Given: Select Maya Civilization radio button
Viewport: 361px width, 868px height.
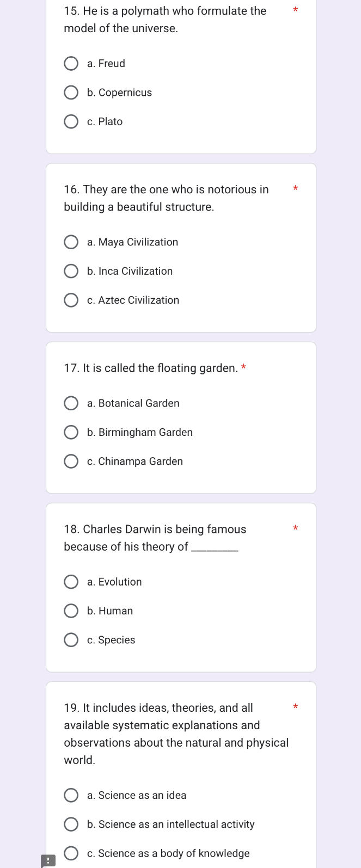Looking at the screenshot, I should tap(71, 242).
